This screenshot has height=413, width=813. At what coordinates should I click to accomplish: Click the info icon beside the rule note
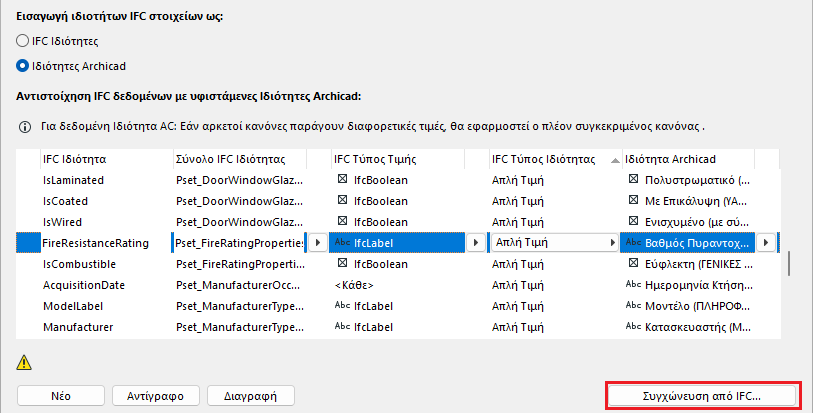point(25,128)
